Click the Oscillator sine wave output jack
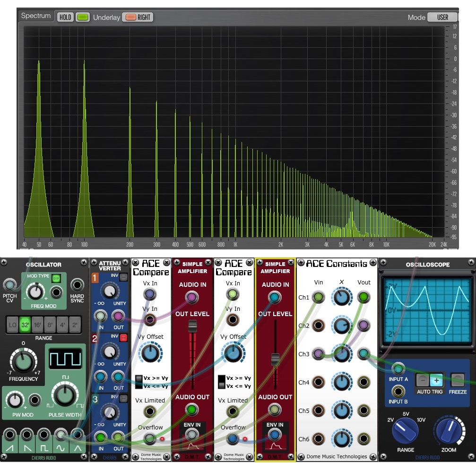The width and height of the screenshot is (476, 463). coord(61,435)
